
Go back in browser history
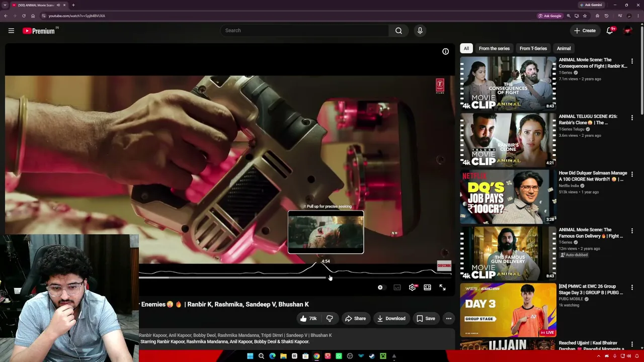point(6,16)
